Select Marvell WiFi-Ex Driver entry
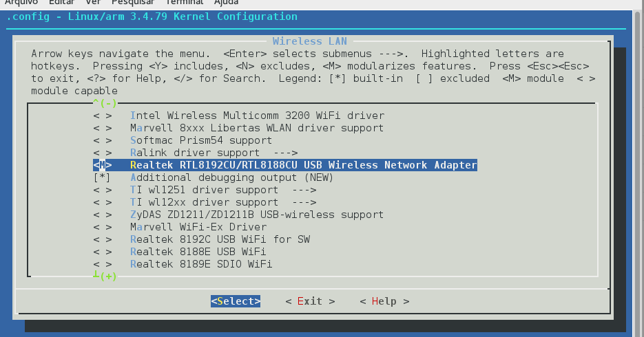Screen dimensions: 644x337 (x=198, y=227)
